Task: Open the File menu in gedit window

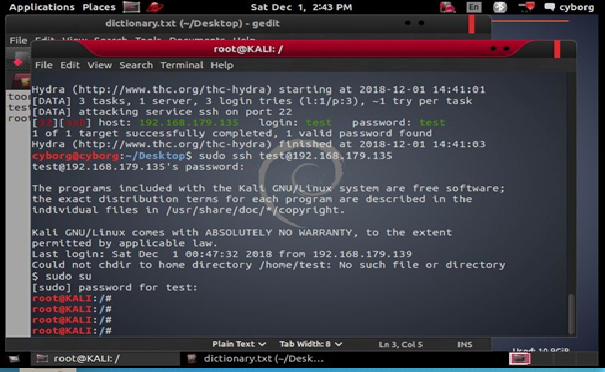Action: pyautogui.click(x=18, y=40)
